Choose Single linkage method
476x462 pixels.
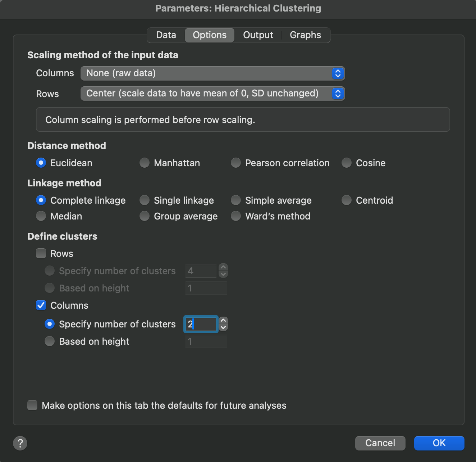point(145,200)
